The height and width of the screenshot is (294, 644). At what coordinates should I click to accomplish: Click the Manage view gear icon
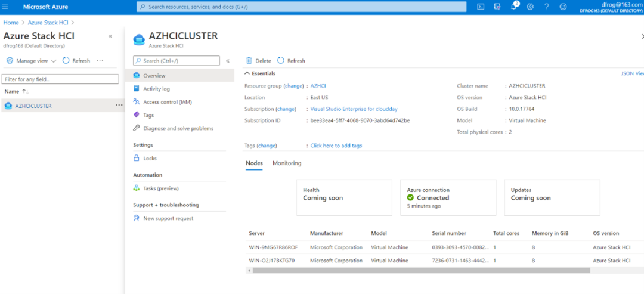point(10,60)
